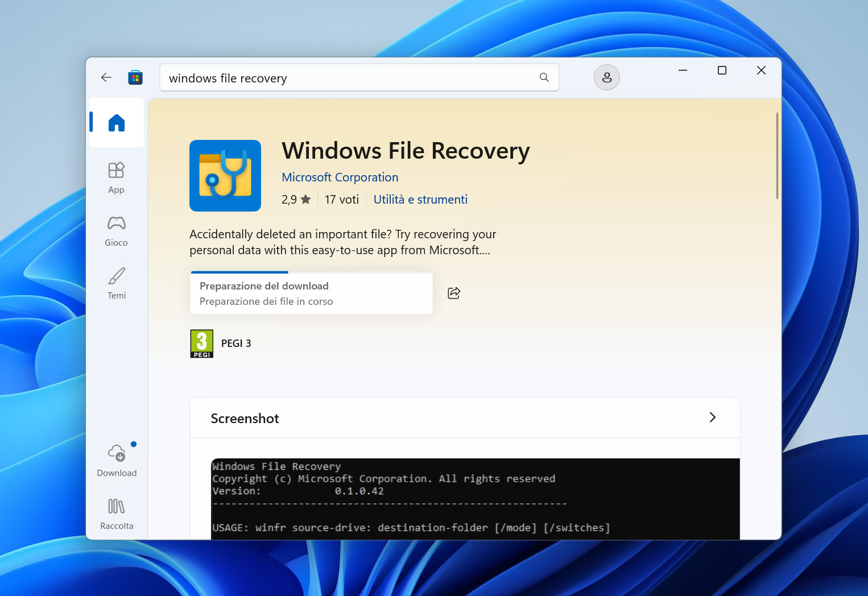Open the Temi section in sidebar
868x596 pixels.
[x=117, y=284]
